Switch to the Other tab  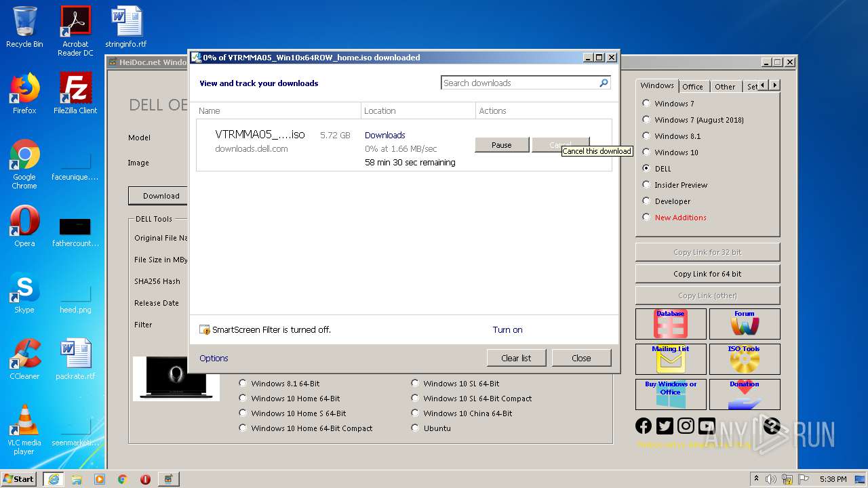[x=725, y=86]
